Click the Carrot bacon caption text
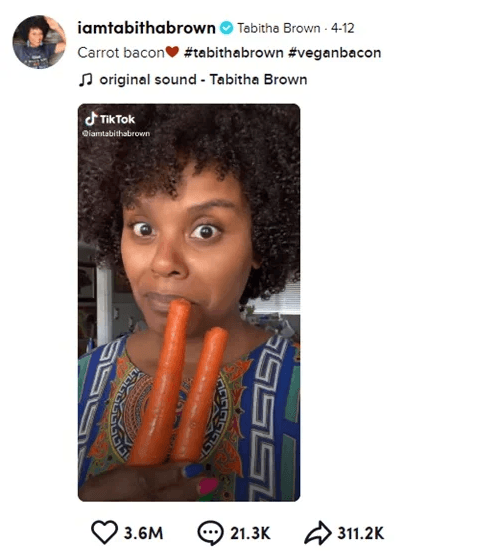The image size is (482, 558). [121, 53]
